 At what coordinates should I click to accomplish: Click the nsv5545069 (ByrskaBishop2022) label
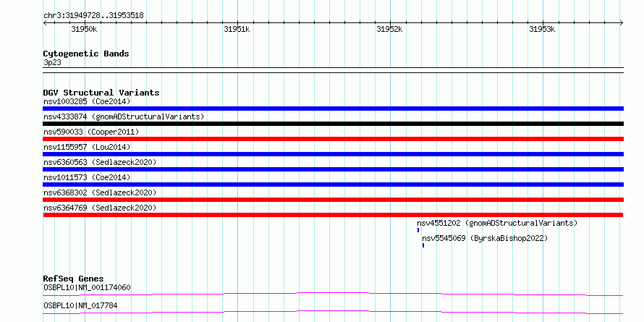[x=485, y=238]
